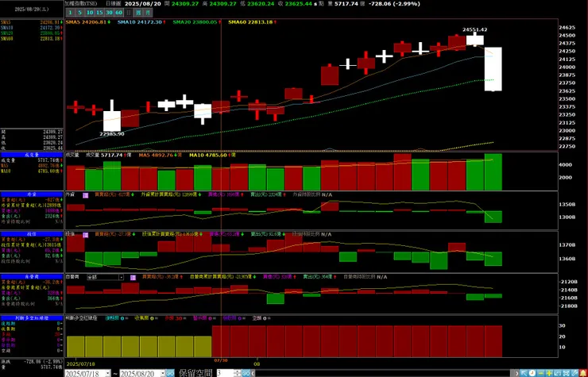Click the 23000 price axis label
The image size is (588, 377).
pos(567,131)
